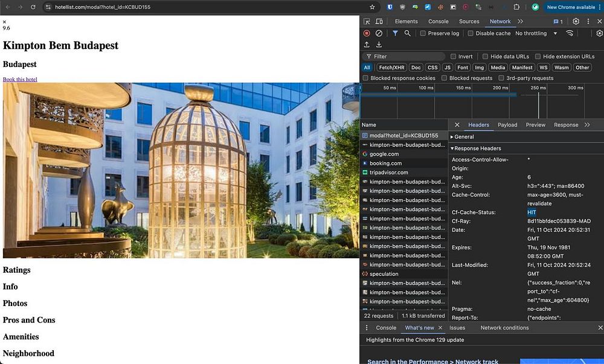Image resolution: width=604 pixels, height=364 pixels.
Task: Clear the network log
Action: 379,33
